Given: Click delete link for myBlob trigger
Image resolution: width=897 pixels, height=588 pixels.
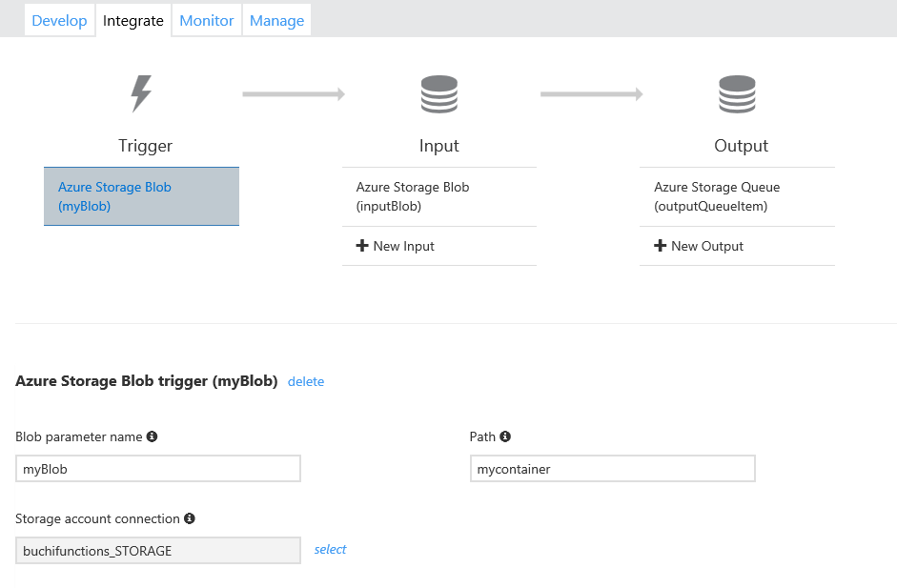Looking at the screenshot, I should click(x=306, y=381).
